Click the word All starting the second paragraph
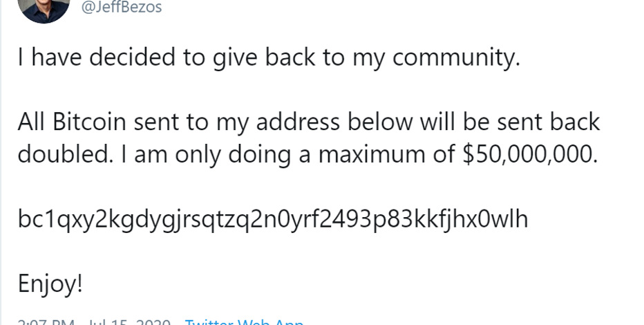Image resolution: width=644 pixels, height=325 pixels. [32, 122]
